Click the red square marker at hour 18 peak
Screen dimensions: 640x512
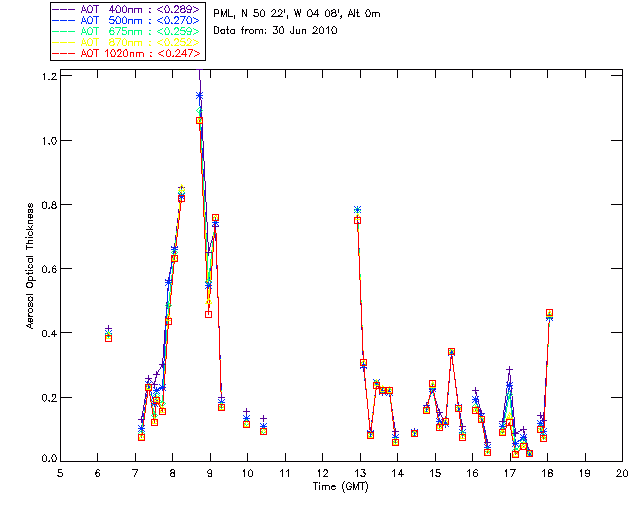tap(549, 313)
